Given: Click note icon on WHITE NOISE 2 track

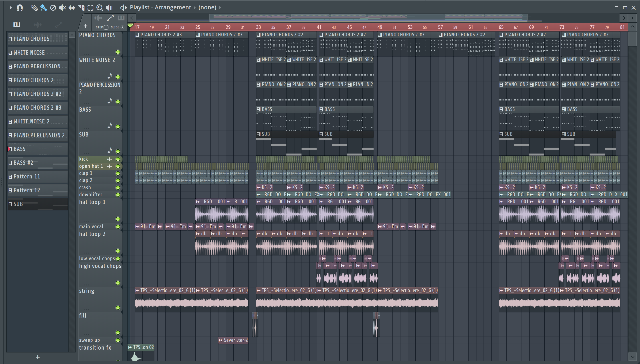Looking at the screenshot, I should point(110,75).
